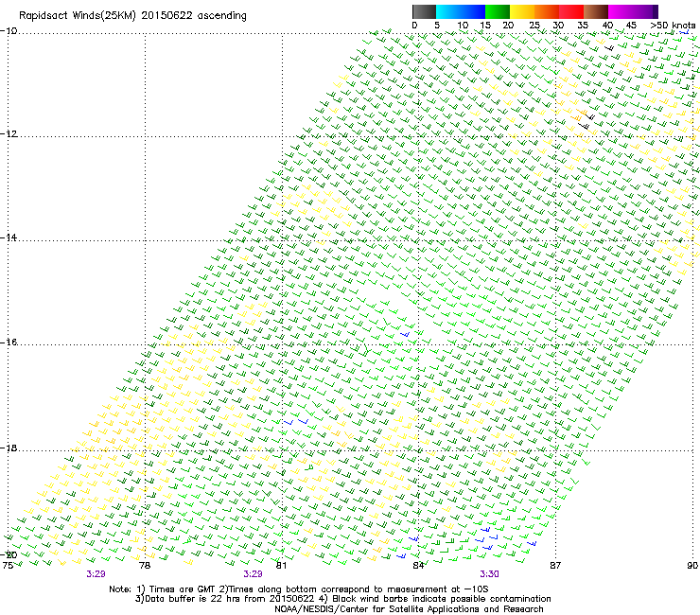The height and width of the screenshot is (615, 700).
Task: Click the title 'Rapidsact Winds(25KM) 20150622 ascending'
Action: point(132,16)
